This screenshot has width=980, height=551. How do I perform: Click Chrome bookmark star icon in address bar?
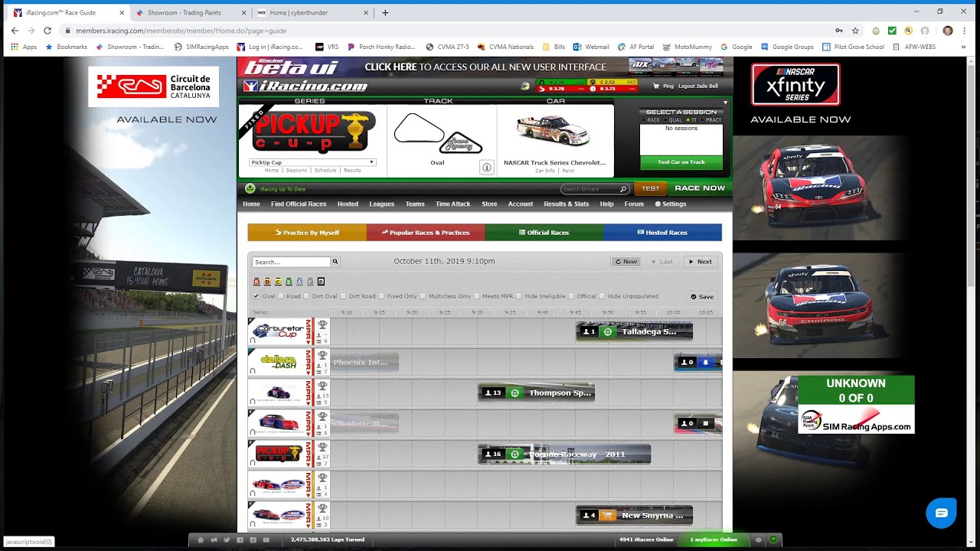[855, 31]
